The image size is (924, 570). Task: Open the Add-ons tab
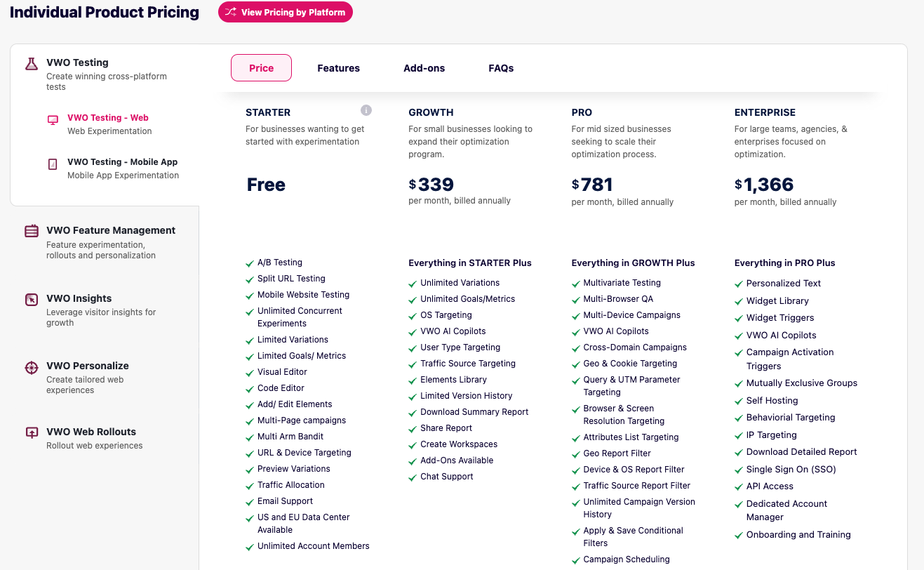(x=424, y=68)
